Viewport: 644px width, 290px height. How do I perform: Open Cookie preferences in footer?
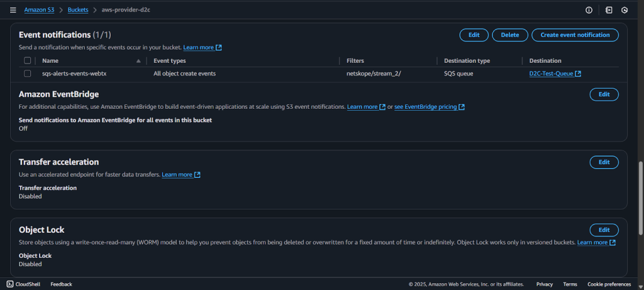(x=609, y=284)
